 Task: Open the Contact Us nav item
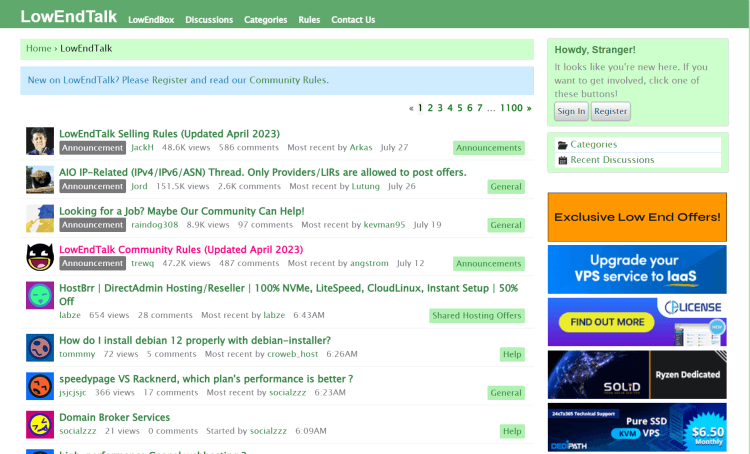point(353,20)
